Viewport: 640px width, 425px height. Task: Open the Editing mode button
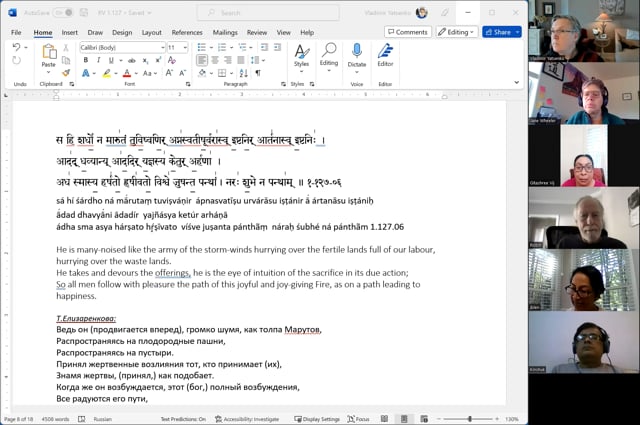(x=456, y=32)
